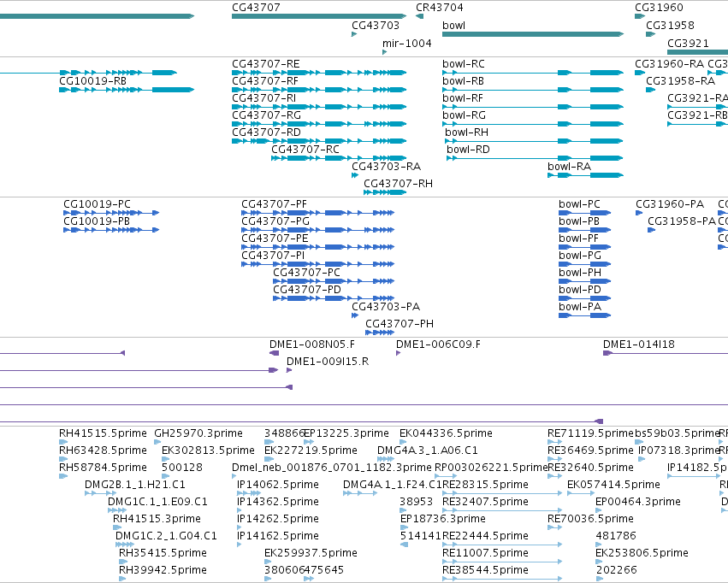Select the bowl-RD transcript label
Screen dimensions: 728x583
click(468, 150)
